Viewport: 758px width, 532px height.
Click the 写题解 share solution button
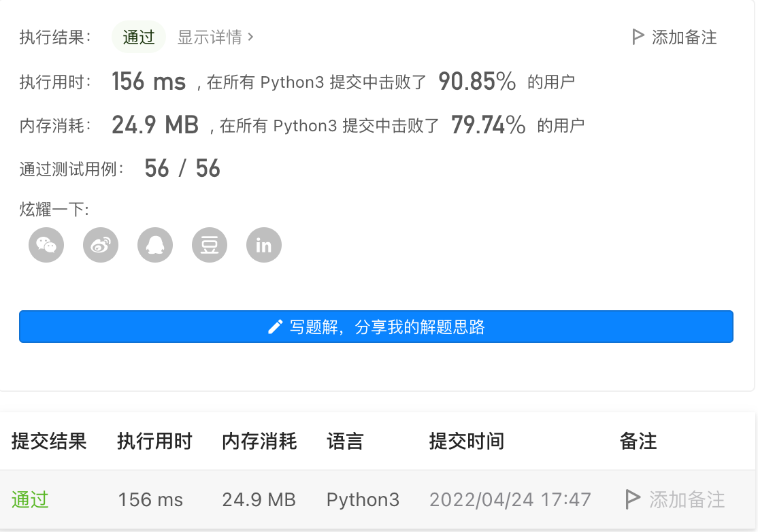click(376, 327)
